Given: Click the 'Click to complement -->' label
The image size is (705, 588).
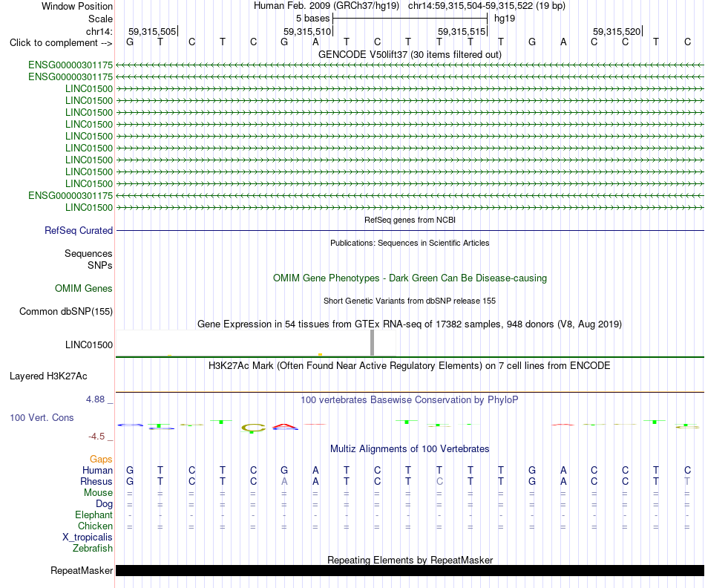Looking at the screenshot, I should click(61, 43).
